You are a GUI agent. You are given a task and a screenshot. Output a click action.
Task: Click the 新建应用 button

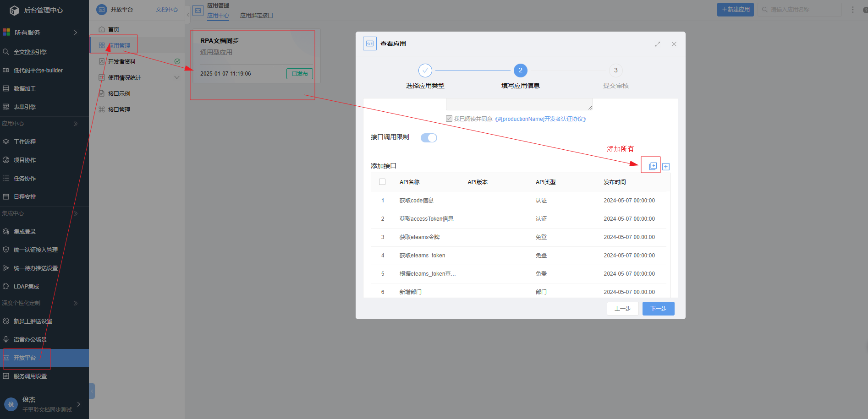pos(736,10)
